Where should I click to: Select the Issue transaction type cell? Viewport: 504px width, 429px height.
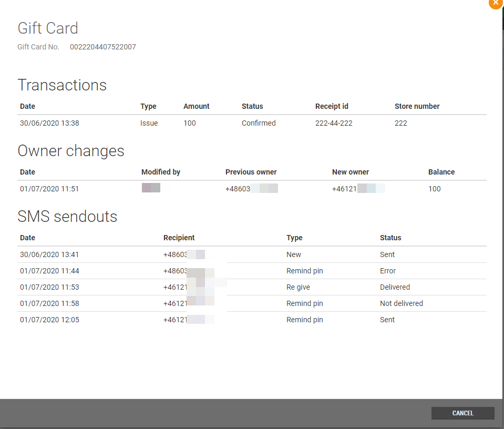coord(149,123)
